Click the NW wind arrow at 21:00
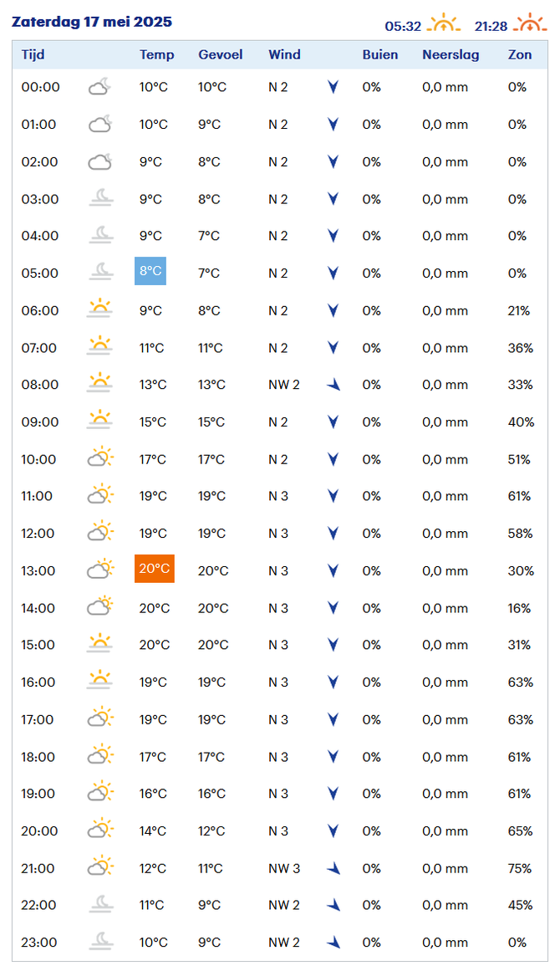This screenshot has width=560, height=971. [333, 868]
